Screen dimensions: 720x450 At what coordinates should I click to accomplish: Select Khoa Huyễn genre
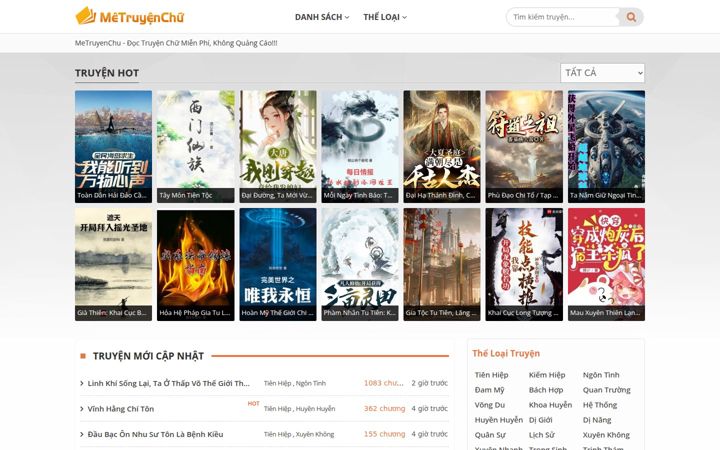point(551,405)
